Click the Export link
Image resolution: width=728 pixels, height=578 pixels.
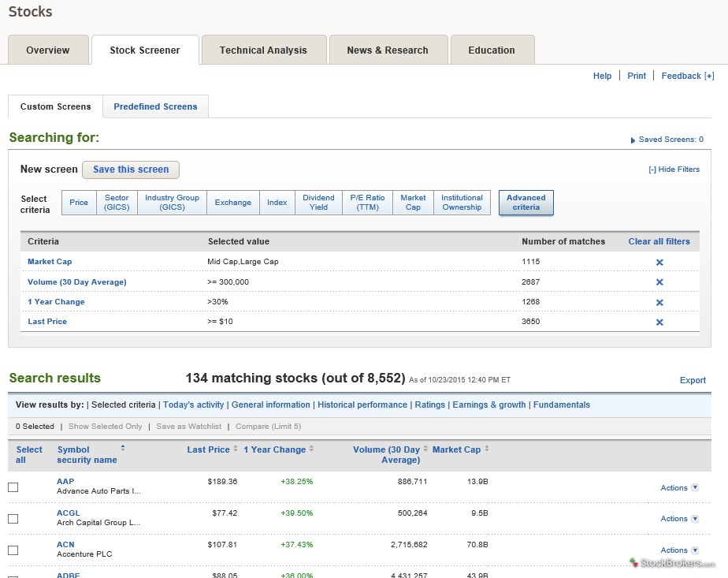pyautogui.click(x=693, y=380)
